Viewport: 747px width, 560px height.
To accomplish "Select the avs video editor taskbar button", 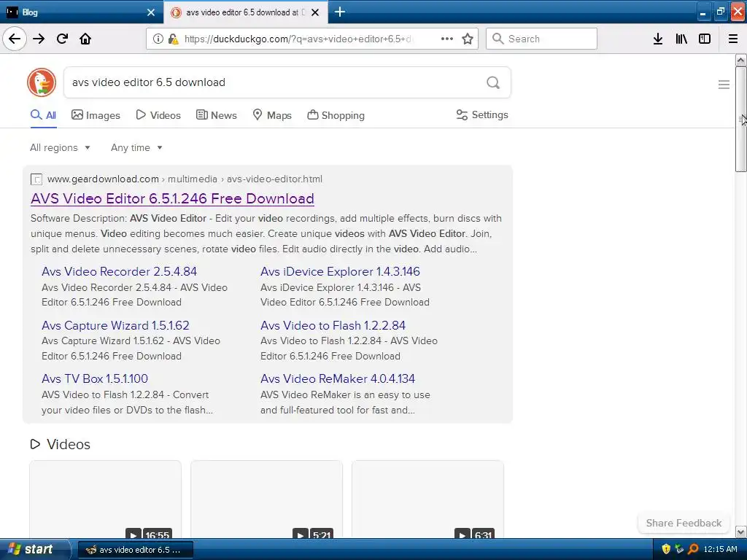I will click(x=135, y=550).
